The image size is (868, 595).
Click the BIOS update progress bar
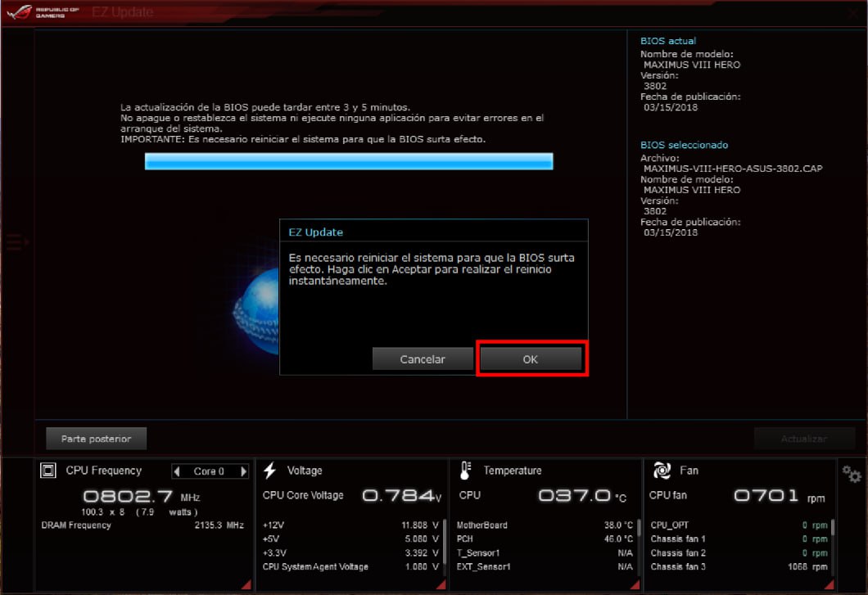point(349,161)
